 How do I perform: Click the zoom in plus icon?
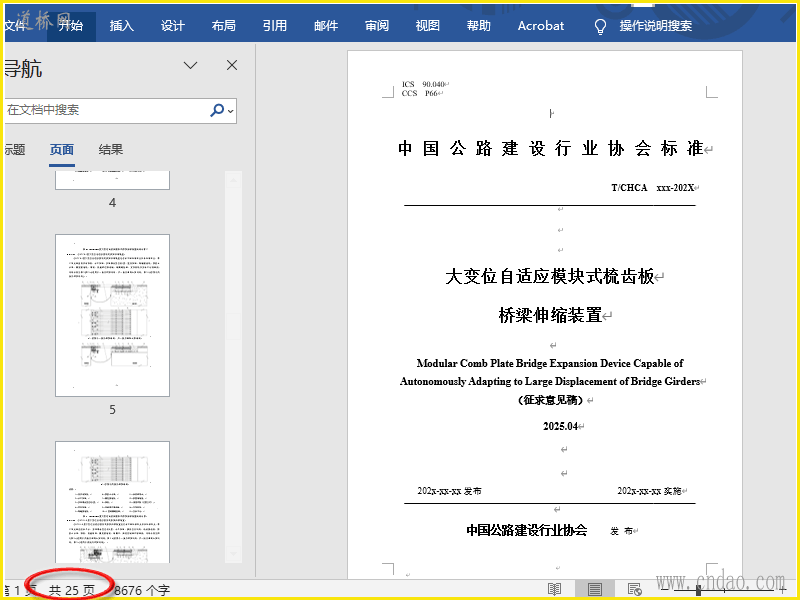(783, 590)
